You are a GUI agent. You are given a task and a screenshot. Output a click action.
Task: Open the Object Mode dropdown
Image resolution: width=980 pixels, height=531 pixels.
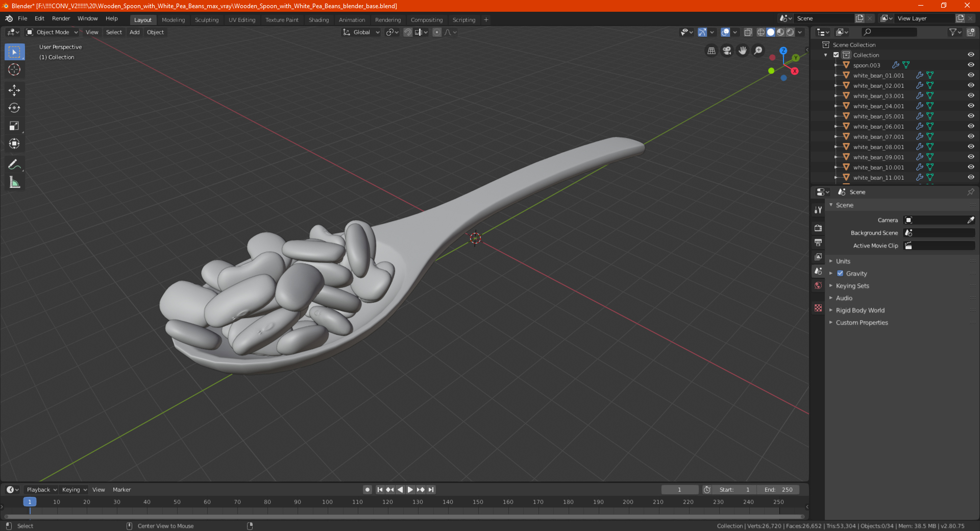pos(52,32)
